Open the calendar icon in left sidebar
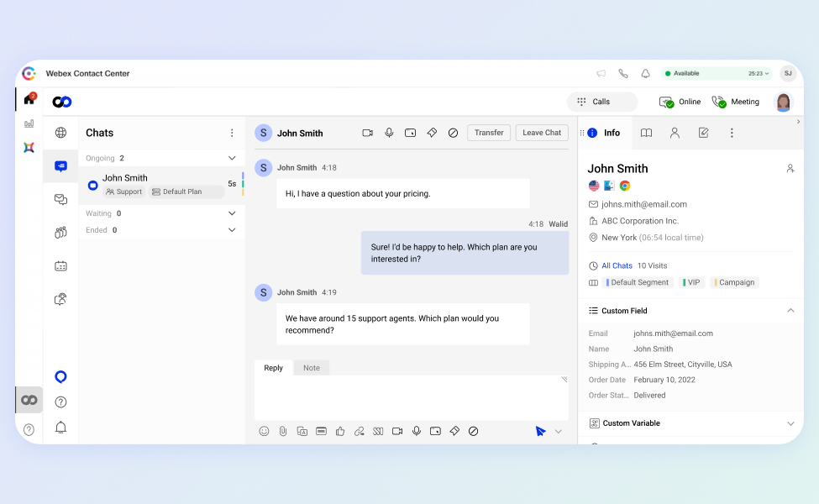Screen dimensions: 819x504 [60, 265]
